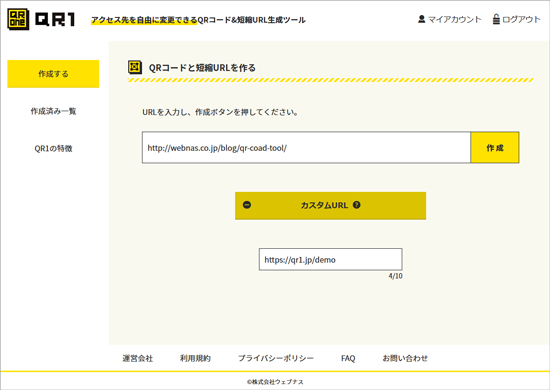Click the instruction text URLを入力し、作成ボタンを押してください。
The width and height of the screenshot is (550, 390).
220,112
